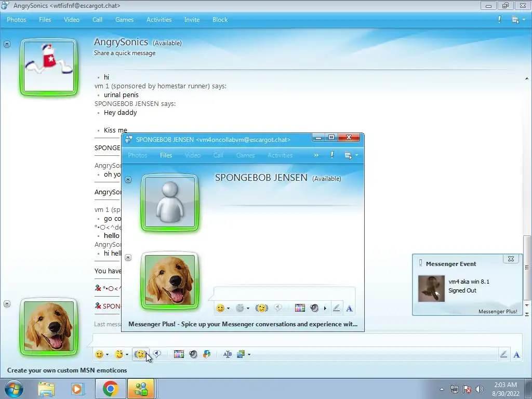Click vm4 aka win 8.1 avatar in popup
The height and width of the screenshot is (399, 532).
pyautogui.click(x=431, y=288)
